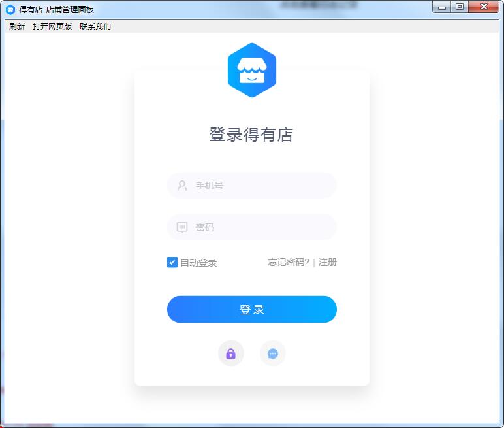
Task: Select 打开网页版 in the menu bar
Action: point(52,26)
